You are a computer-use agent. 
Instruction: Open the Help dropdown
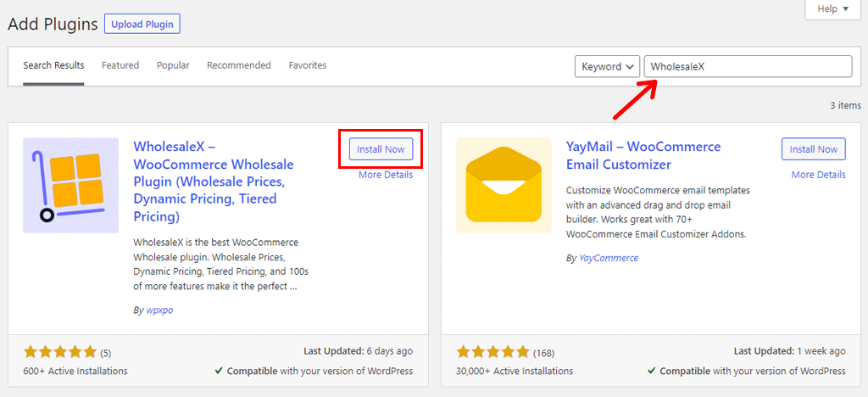(x=834, y=8)
